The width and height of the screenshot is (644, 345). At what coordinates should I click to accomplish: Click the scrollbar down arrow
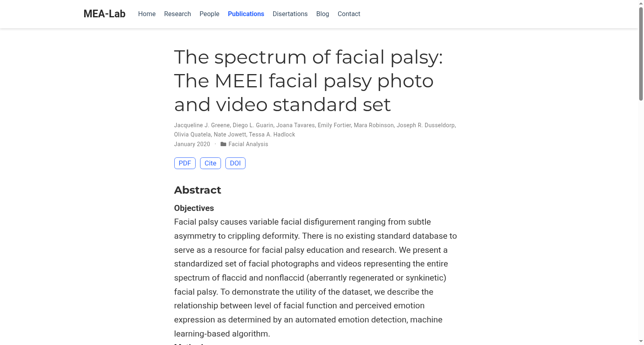[x=641, y=342]
